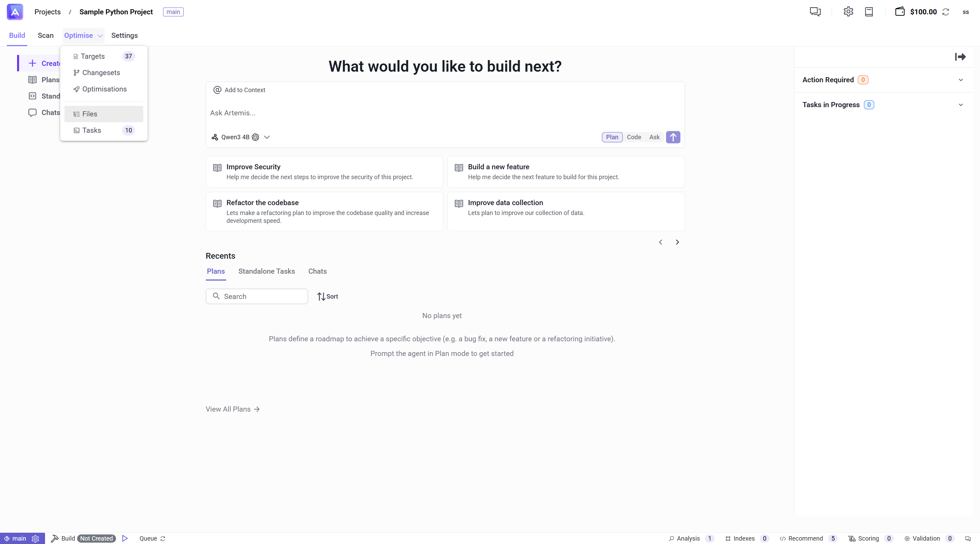Select Code mode for the agent

coord(634,137)
